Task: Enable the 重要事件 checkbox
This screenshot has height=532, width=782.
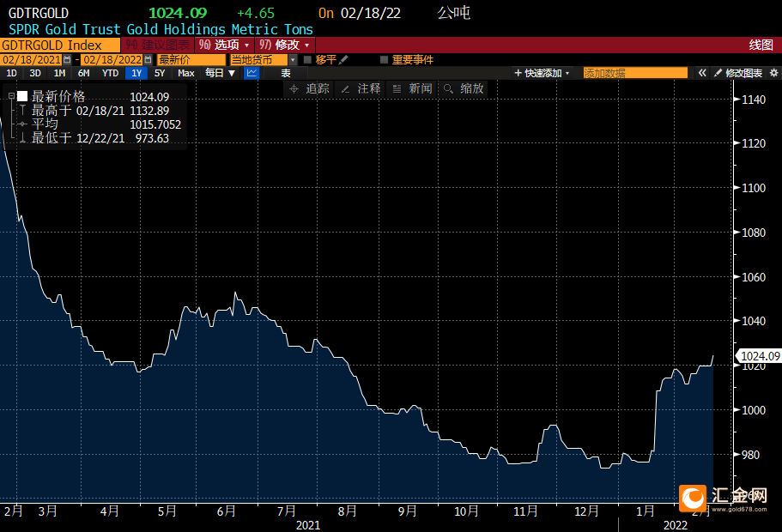Action: click(x=384, y=60)
